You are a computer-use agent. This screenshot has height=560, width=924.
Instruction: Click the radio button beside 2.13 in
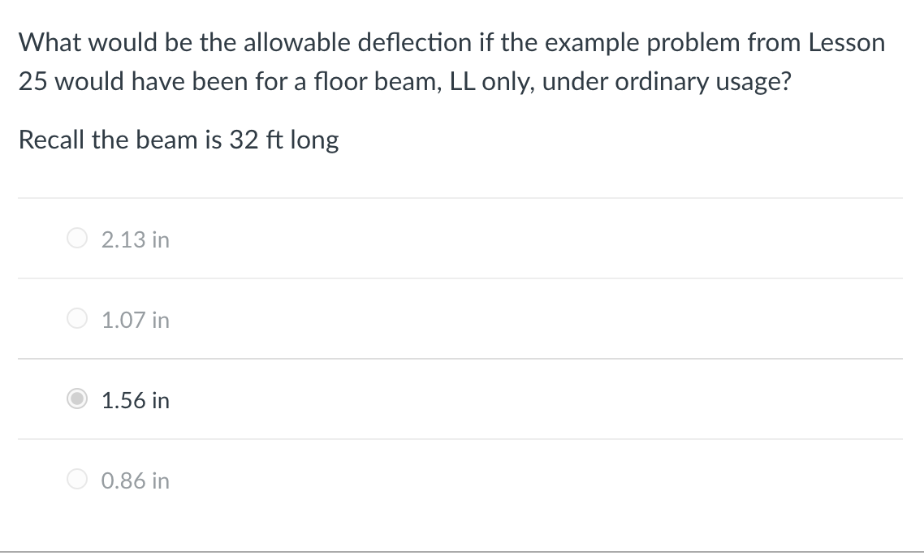(77, 238)
